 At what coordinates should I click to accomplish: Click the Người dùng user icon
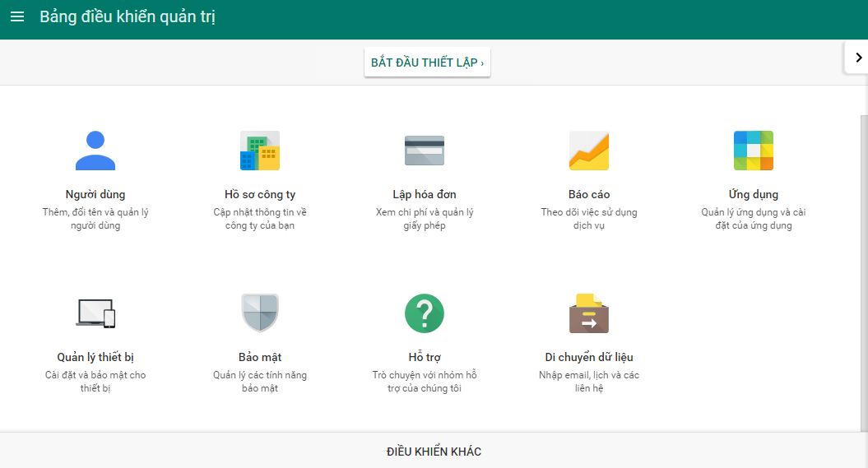tap(95, 151)
